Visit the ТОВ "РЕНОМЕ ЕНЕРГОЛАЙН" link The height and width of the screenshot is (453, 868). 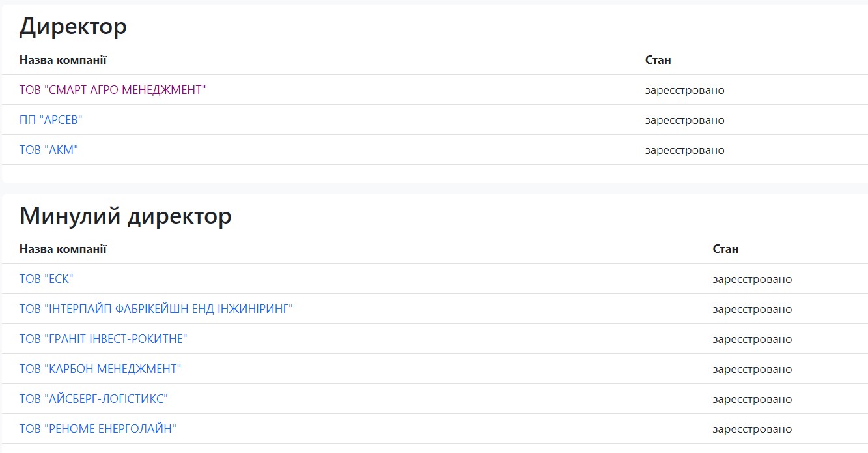(98, 429)
